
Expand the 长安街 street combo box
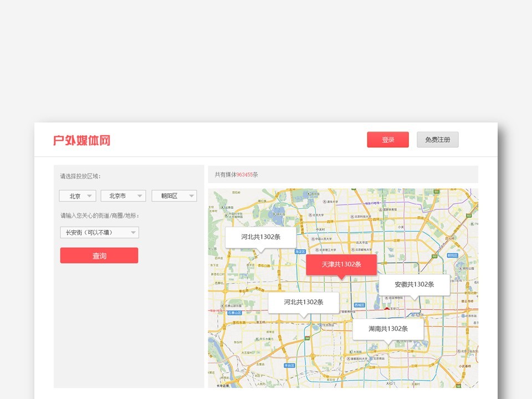[99, 233]
